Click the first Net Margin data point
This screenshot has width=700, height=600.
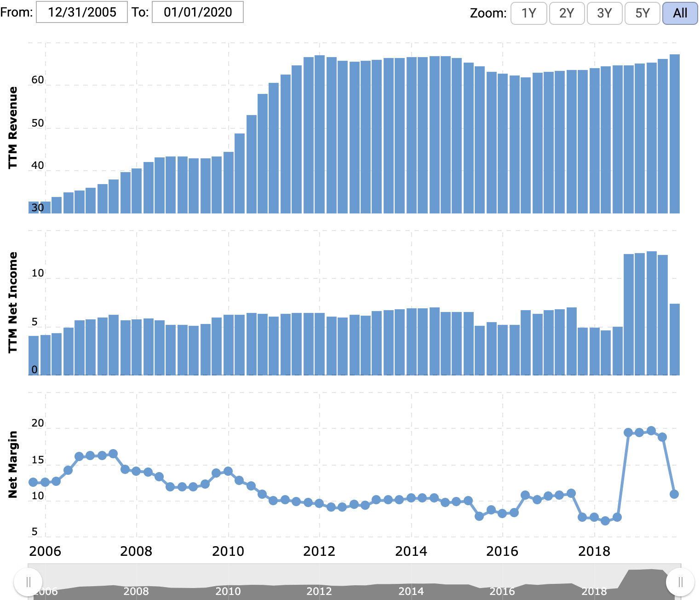(x=33, y=482)
